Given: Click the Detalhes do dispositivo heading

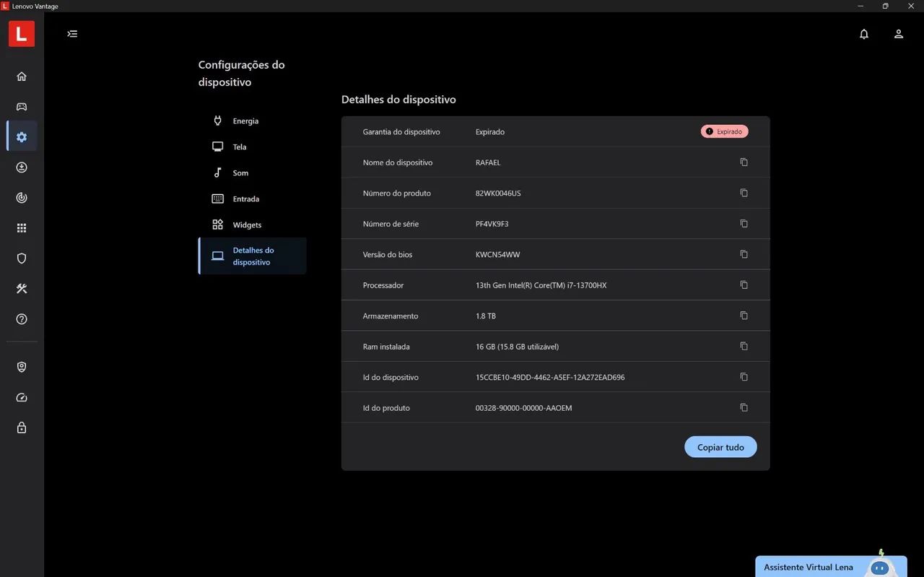Looking at the screenshot, I should click(x=398, y=100).
